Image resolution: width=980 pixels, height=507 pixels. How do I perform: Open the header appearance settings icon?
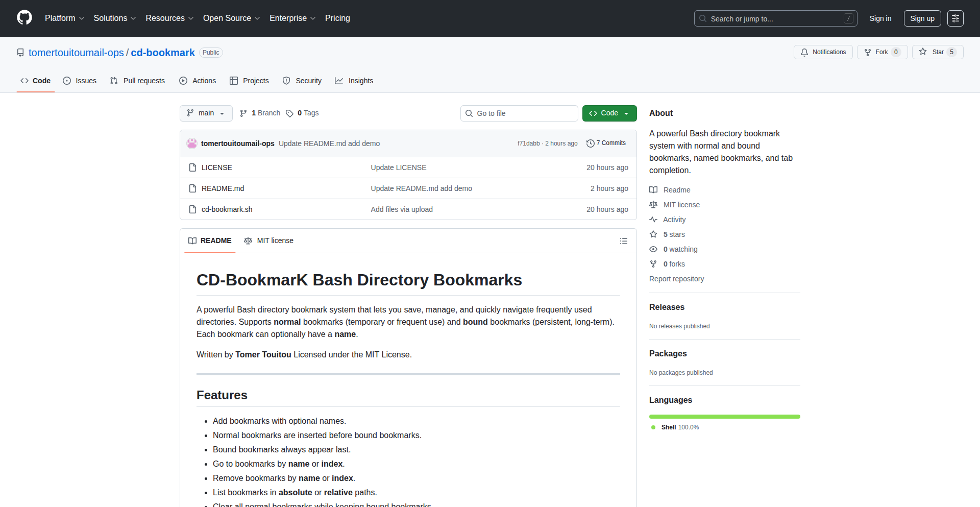point(955,18)
